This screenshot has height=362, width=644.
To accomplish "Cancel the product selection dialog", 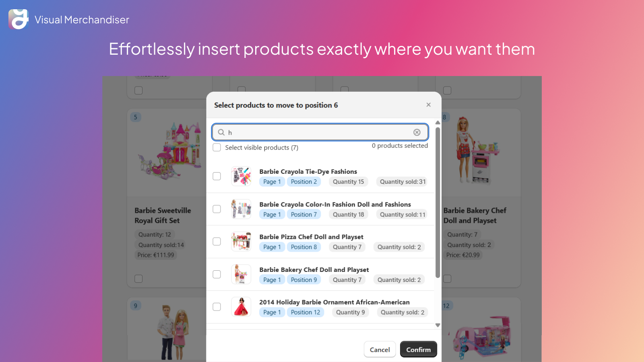I will (380, 350).
